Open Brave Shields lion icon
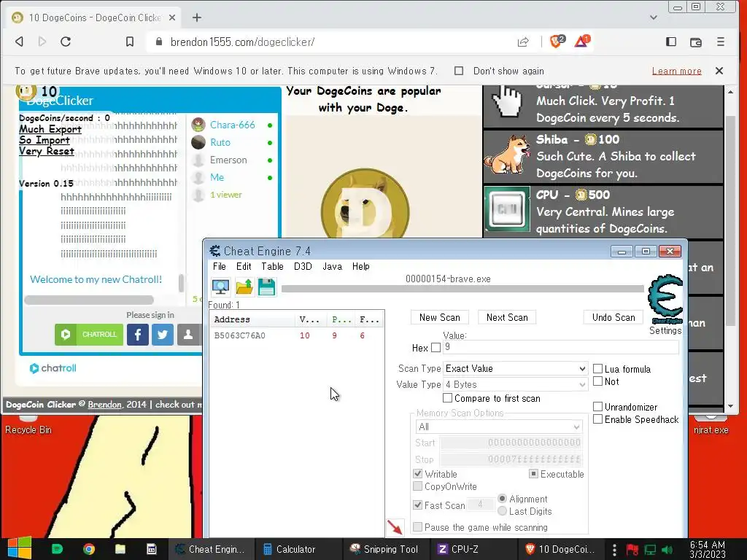This screenshot has width=747, height=560. 557,42
